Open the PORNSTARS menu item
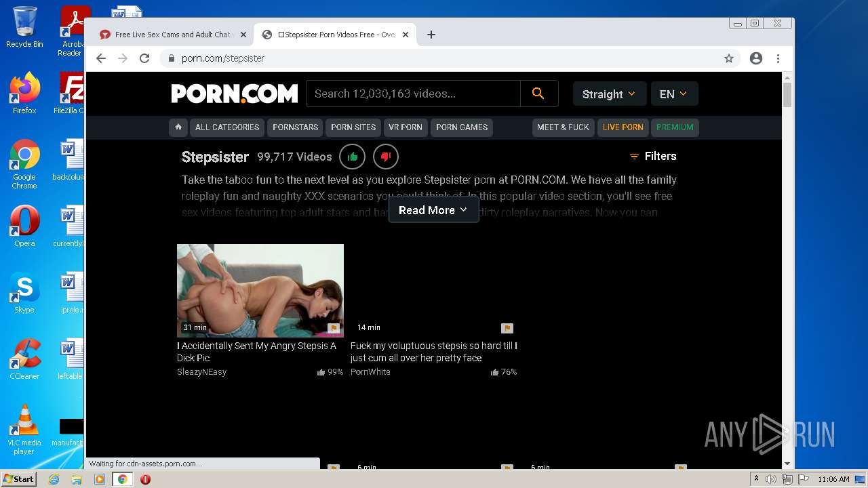Viewport: 868px width, 488px height. 295,127
